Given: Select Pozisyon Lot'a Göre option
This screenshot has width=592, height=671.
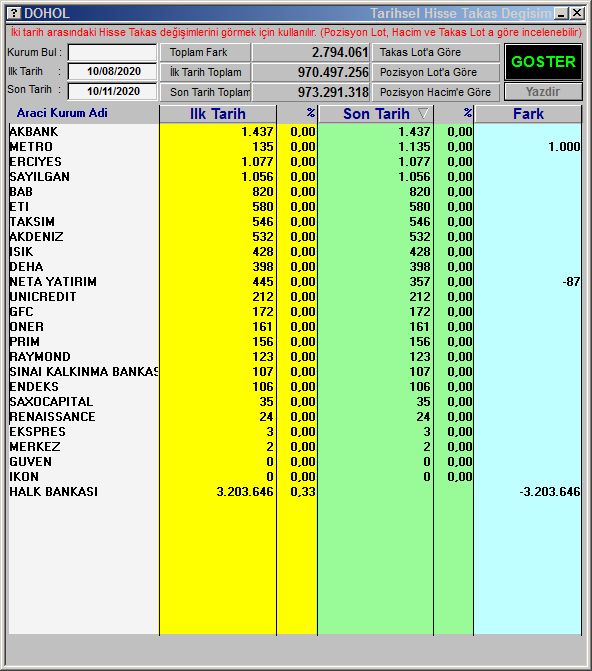Looking at the screenshot, I should pyautogui.click(x=436, y=72).
